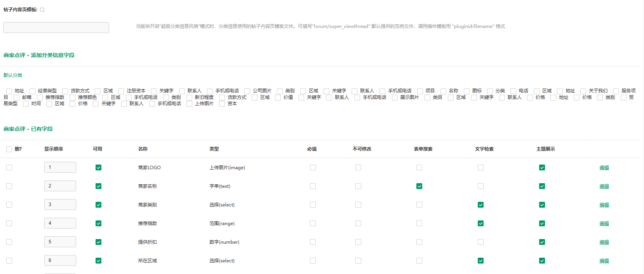Tick the 注册资本 checkbox

pyautogui.click(x=121, y=91)
